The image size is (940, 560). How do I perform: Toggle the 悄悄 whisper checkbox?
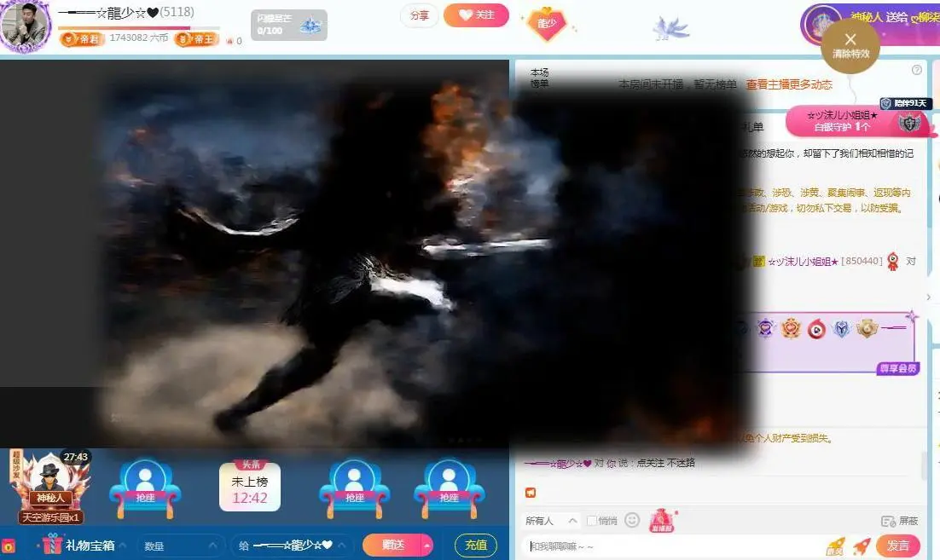592,521
